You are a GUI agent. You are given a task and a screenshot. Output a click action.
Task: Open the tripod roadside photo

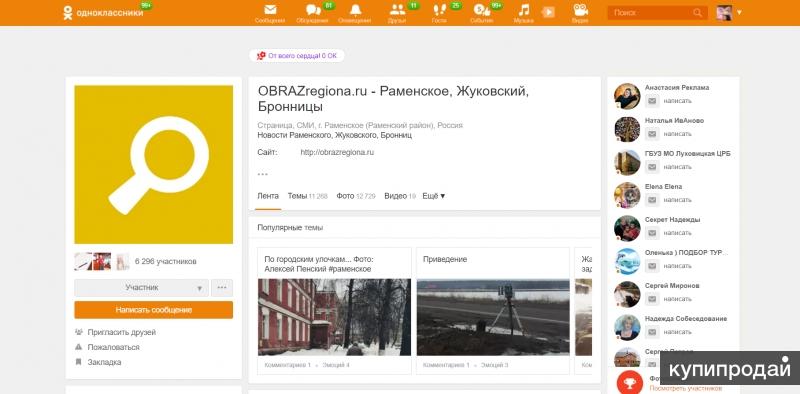tap(493, 317)
